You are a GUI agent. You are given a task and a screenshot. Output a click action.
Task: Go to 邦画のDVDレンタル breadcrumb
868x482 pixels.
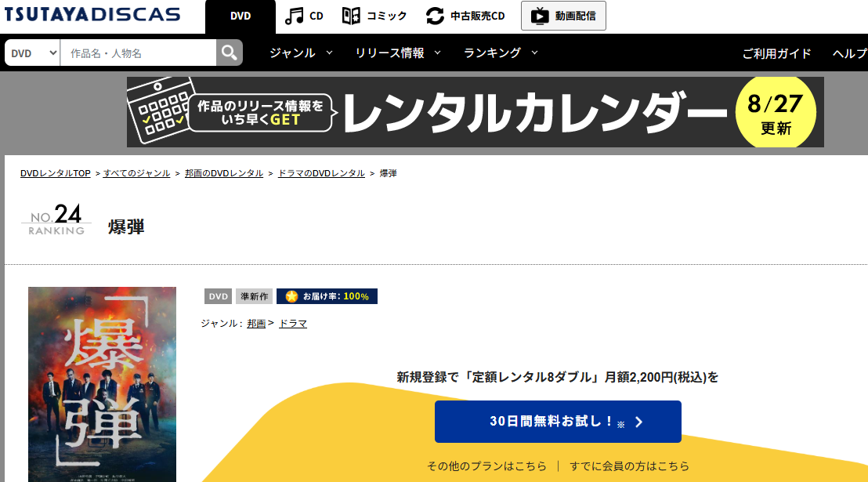(223, 173)
